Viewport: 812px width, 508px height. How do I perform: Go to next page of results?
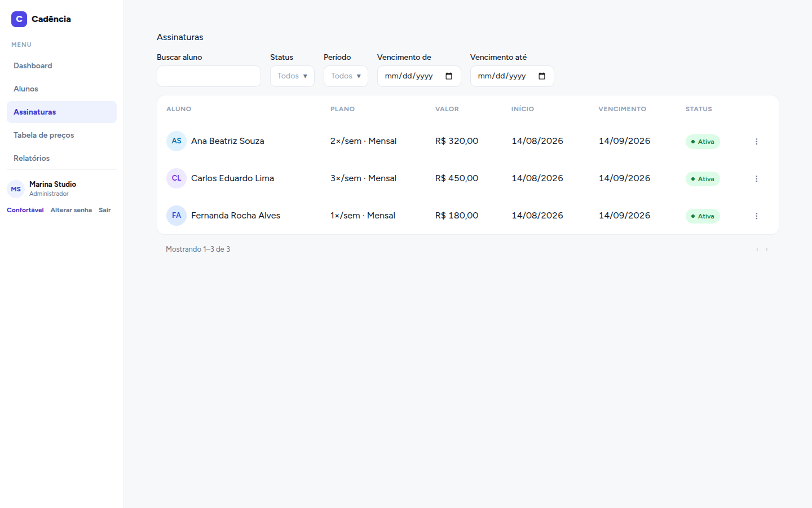[766, 249]
